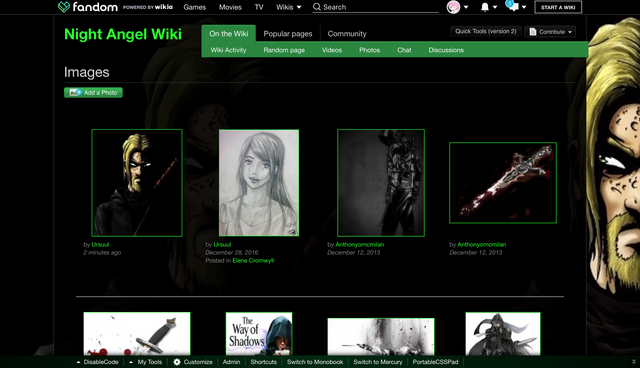640x368 pixels.
Task: Click Switch to Mercury
Action: 378,362
